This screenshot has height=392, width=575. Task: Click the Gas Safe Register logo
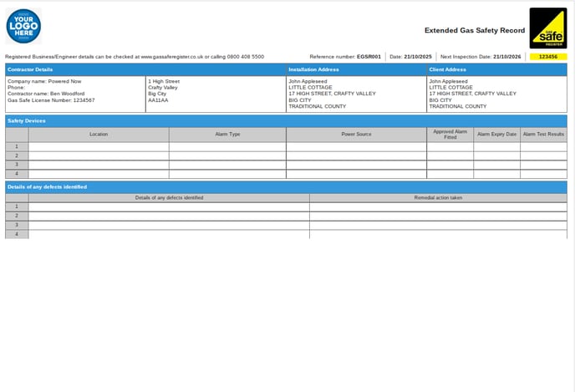[x=547, y=28]
